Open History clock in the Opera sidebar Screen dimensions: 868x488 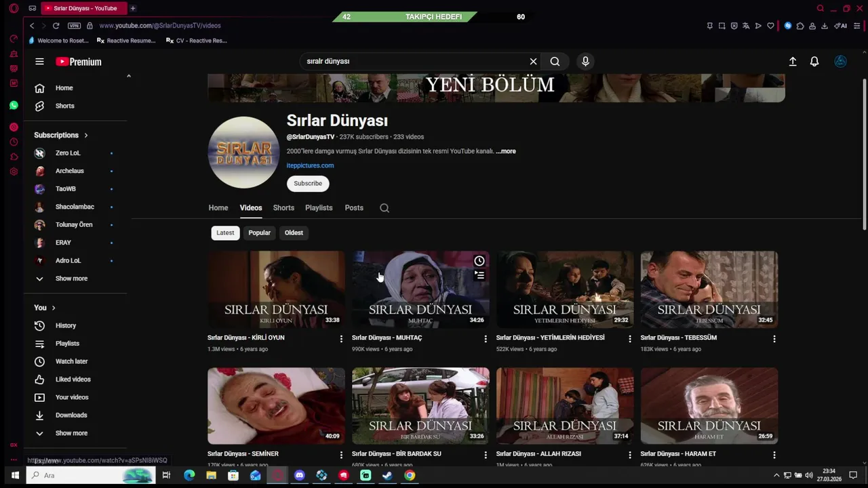click(14, 142)
